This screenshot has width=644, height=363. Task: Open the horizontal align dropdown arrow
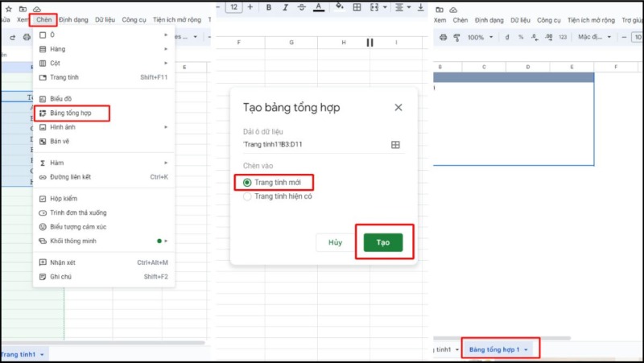point(409,7)
